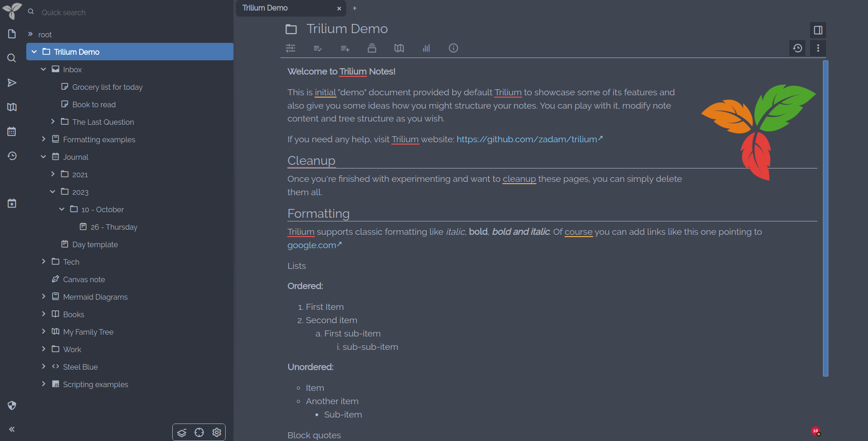
Task: Close the Trilium Demo tab
Action: [x=339, y=8]
